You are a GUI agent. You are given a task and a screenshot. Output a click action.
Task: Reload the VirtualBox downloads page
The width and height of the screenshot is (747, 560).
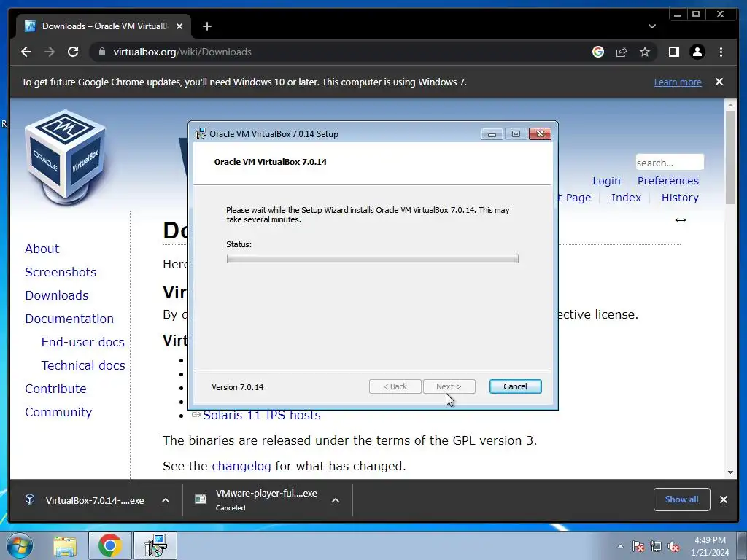73,52
